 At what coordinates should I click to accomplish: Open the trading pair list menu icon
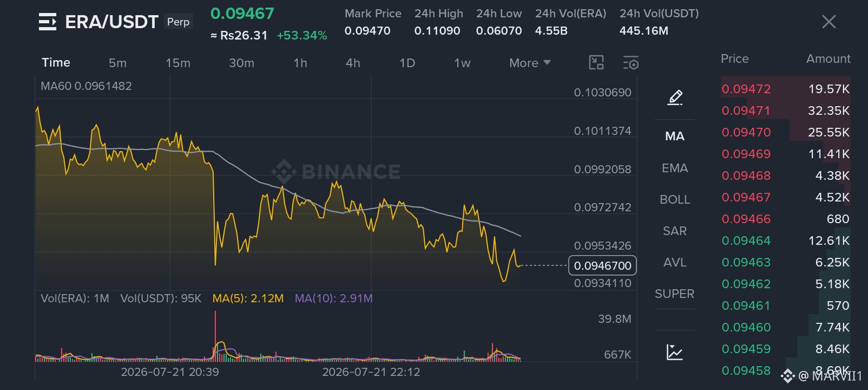pos(48,22)
